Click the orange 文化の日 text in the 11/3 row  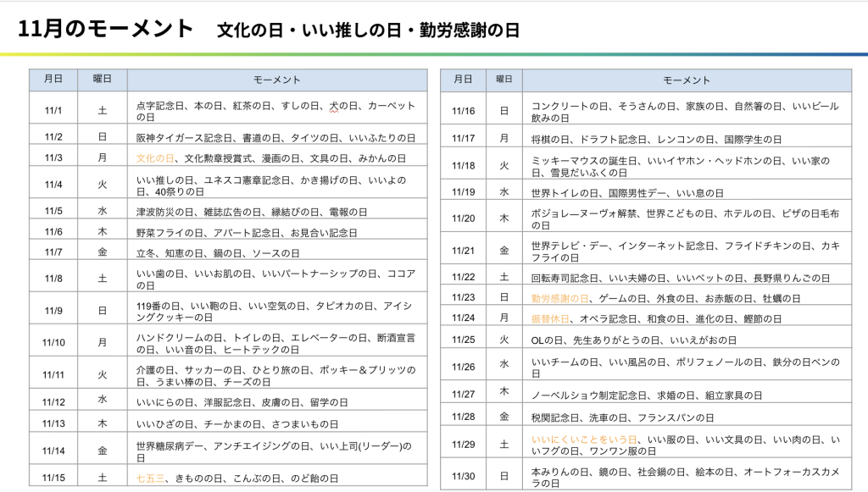(155, 158)
